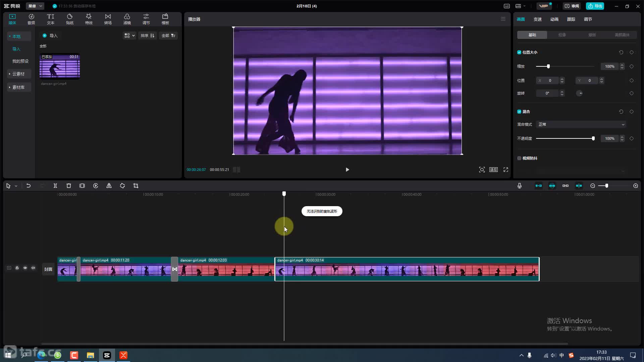Open the 混合模式 blend mode dropdown
The width and height of the screenshot is (644, 362).
[581, 124]
